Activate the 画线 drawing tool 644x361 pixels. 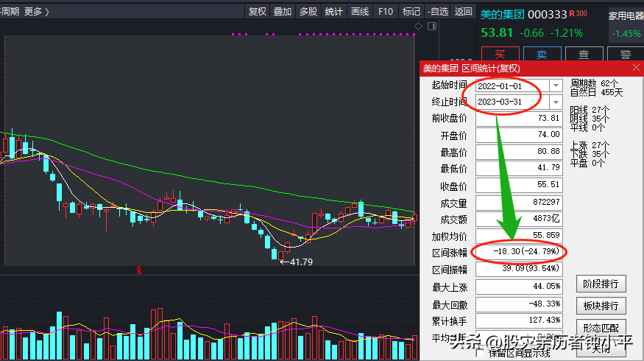(x=359, y=12)
